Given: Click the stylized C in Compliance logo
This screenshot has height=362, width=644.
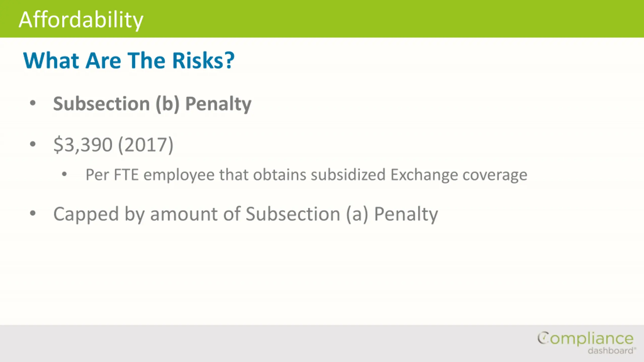Looking at the screenshot, I should pyautogui.click(x=543, y=338).
